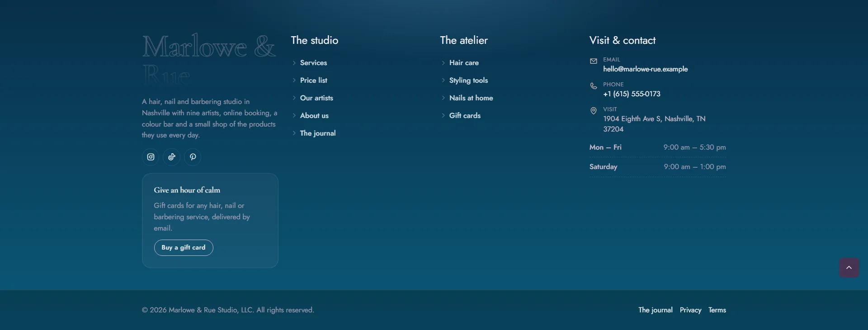Click the gift card blurb 'Gift cards for any hair'
The height and width of the screenshot is (330, 868).
[x=202, y=217]
